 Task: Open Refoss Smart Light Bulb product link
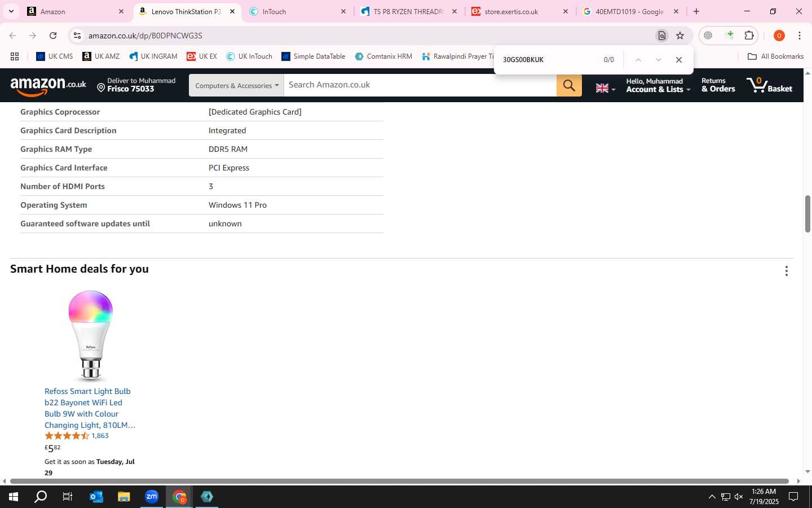90,408
